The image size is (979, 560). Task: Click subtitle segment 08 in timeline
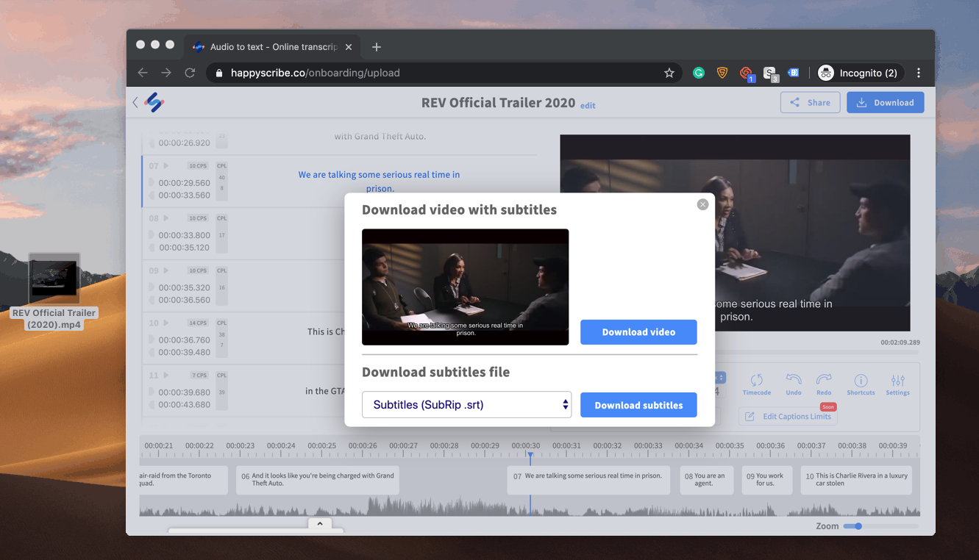click(x=706, y=480)
